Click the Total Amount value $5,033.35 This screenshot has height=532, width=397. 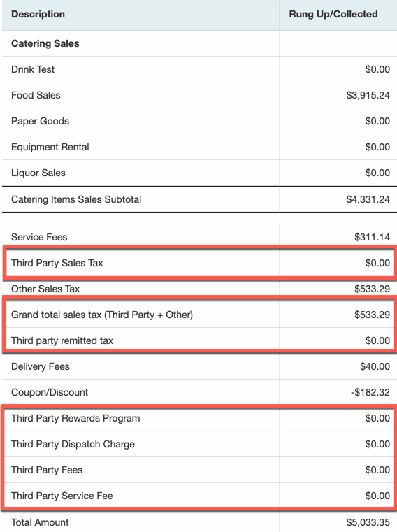point(368,522)
